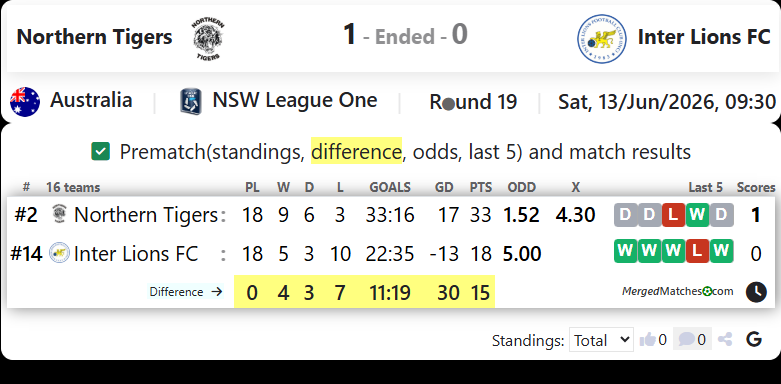The width and height of the screenshot is (781, 384).
Task: Click Inter Lions FC row in standings table
Action: (391, 254)
